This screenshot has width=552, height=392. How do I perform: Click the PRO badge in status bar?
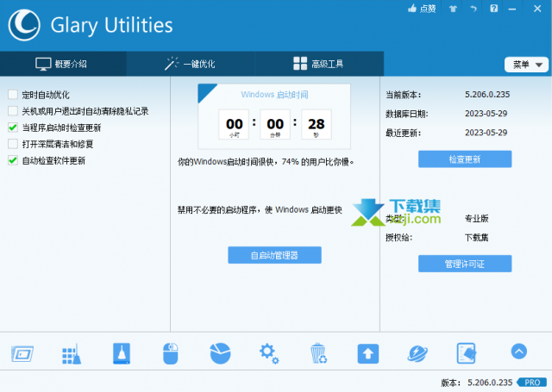[532, 383]
